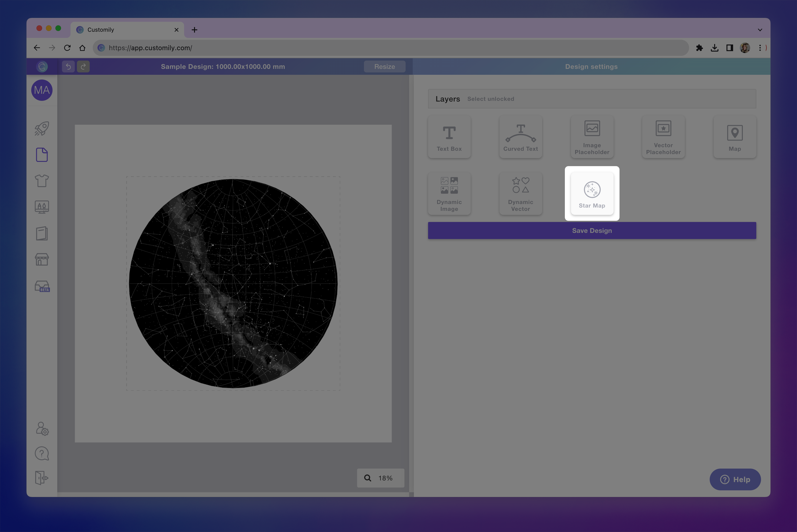Image resolution: width=797 pixels, height=532 pixels.
Task: Add a Vector Placeholder
Action: click(x=663, y=137)
